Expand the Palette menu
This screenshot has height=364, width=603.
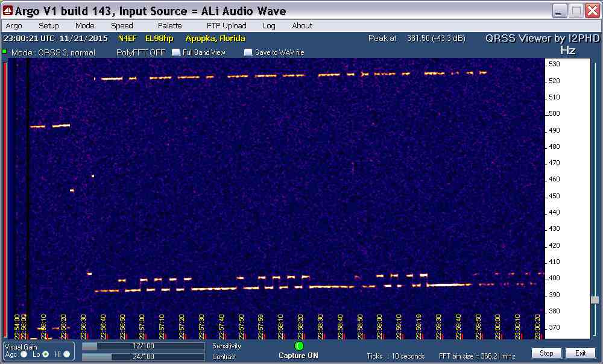click(x=169, y=26)
